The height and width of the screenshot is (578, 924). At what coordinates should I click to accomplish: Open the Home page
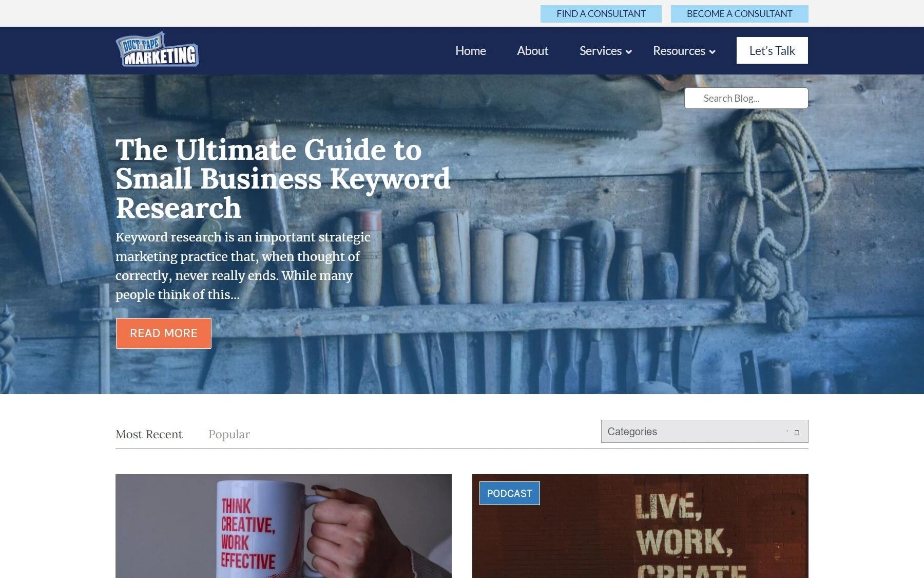(470, 51)
